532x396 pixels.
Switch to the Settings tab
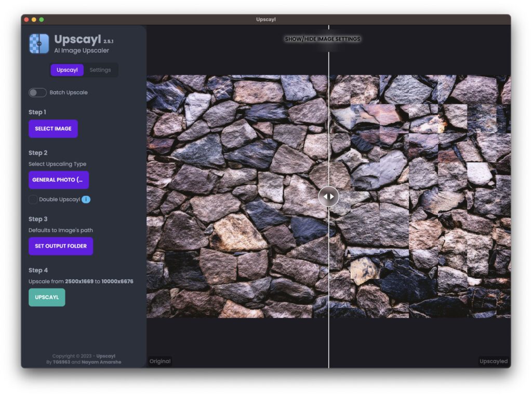(100, 70)
